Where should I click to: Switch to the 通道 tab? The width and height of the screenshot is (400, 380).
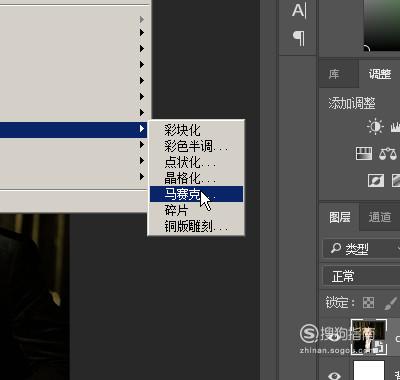[x=380, y=217]
